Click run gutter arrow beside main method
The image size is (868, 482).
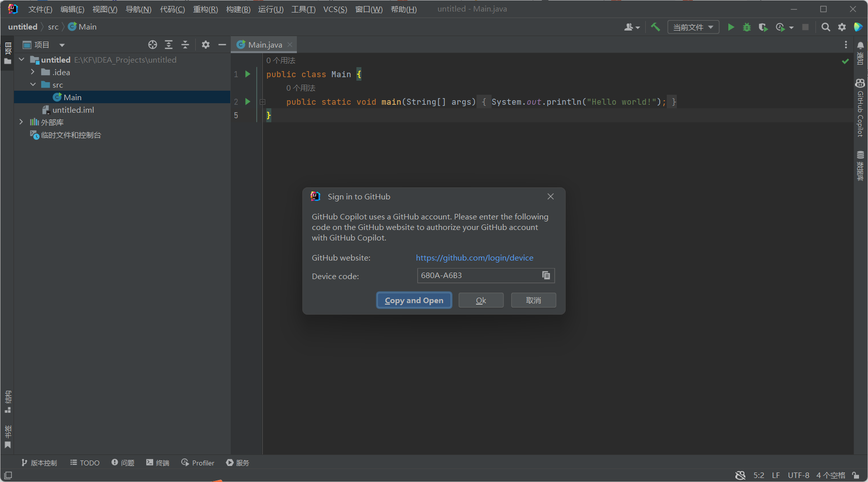247,102
